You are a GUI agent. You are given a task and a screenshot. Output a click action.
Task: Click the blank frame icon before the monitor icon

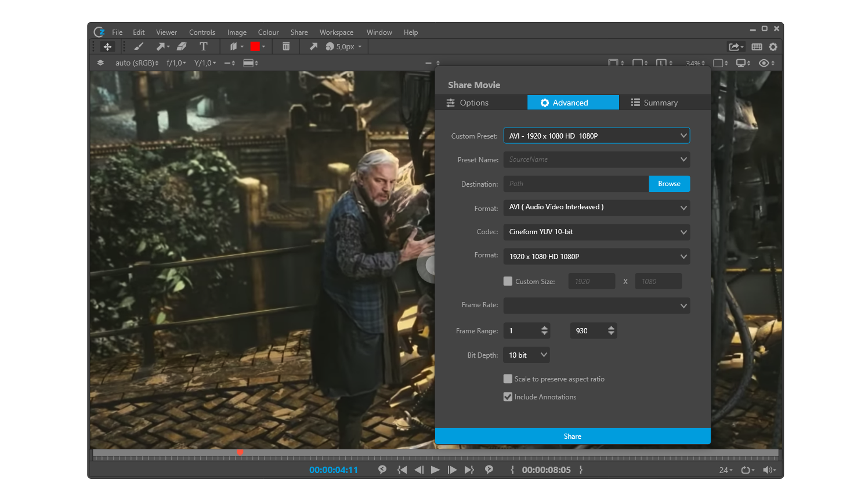720,63
